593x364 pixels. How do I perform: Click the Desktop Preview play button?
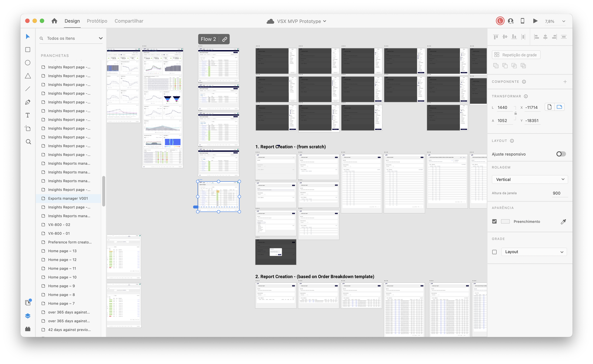point(535,21)
